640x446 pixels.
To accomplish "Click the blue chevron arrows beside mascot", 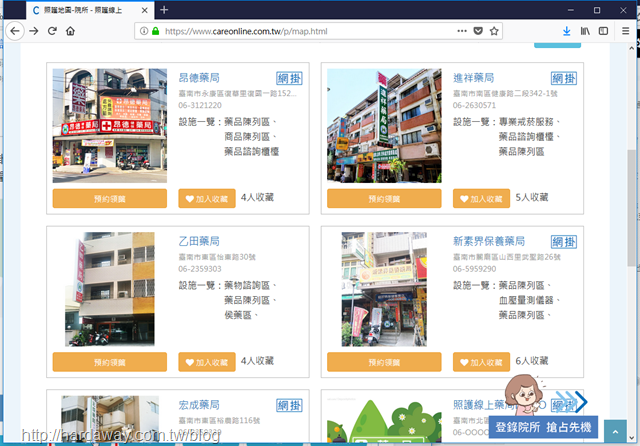I will [x=572, y=402].
